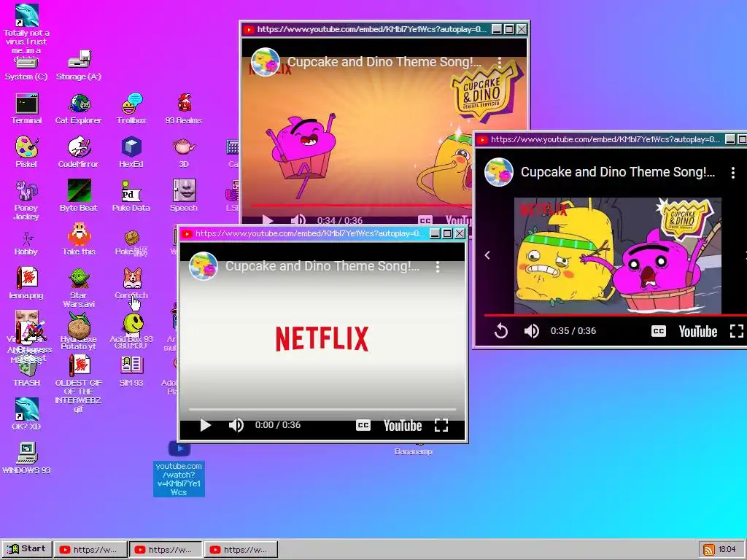
Task: Open 93 Realms desktop icon
Action: [x=184, y=109]
